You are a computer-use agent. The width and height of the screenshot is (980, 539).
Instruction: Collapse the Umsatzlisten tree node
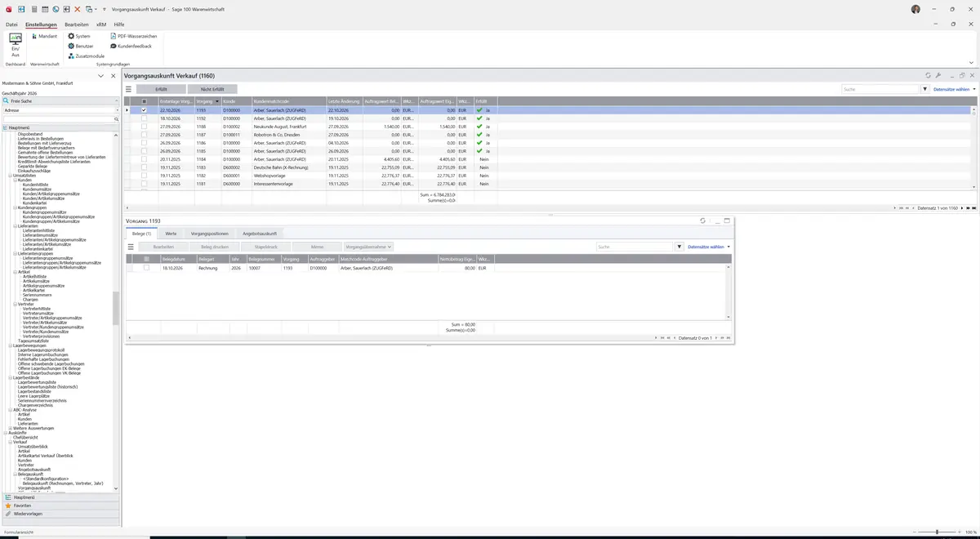(10, 175)
